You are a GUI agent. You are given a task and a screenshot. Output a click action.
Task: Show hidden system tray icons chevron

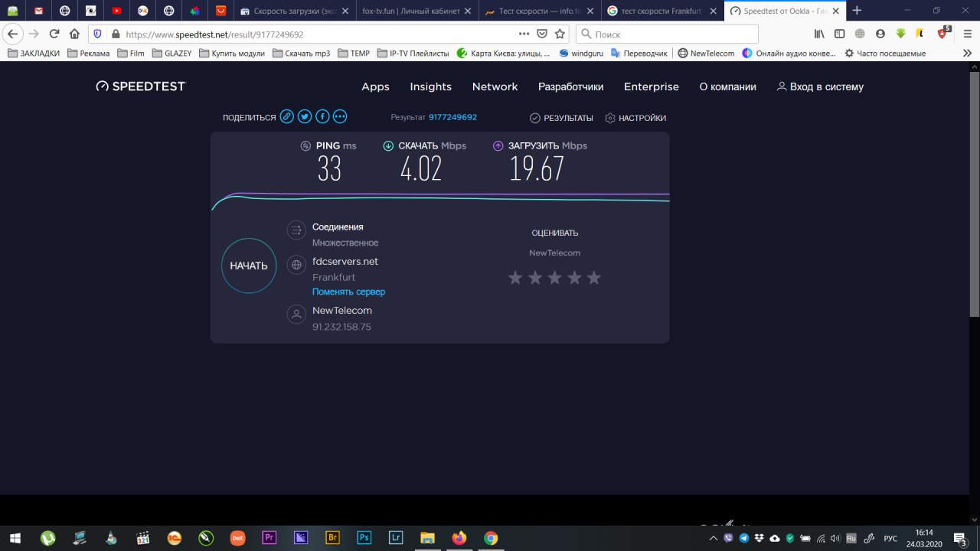714,538
